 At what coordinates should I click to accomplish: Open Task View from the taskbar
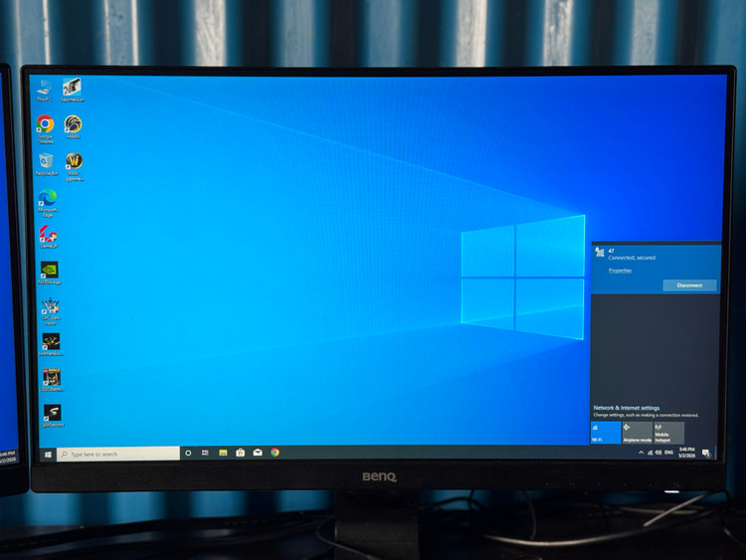pos(205,453)
